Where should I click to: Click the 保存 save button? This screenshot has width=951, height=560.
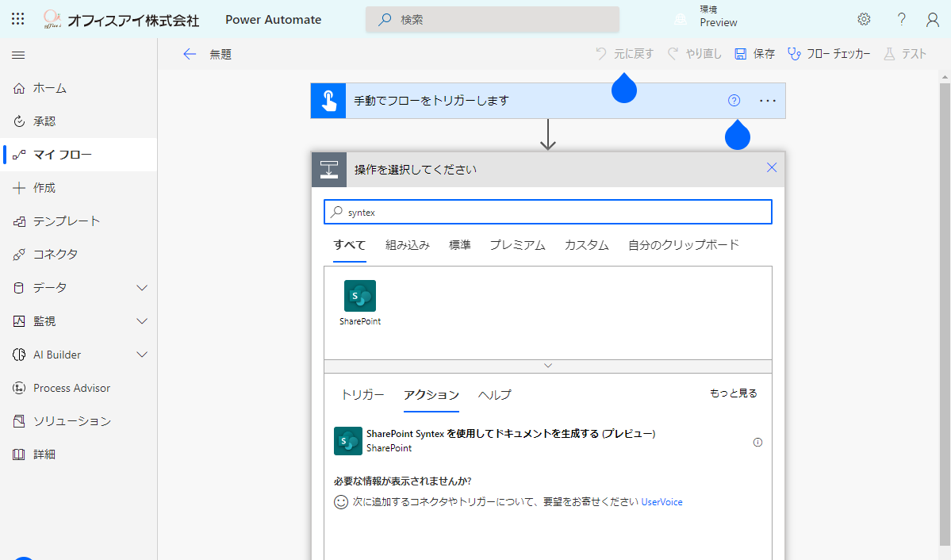[x=754, y=54]
